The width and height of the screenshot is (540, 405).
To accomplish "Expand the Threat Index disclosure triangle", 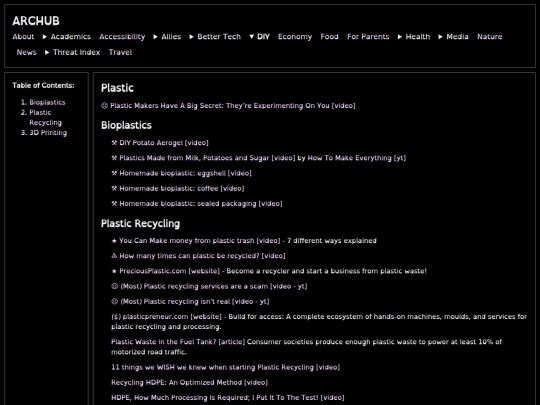I will pos(47,52).
